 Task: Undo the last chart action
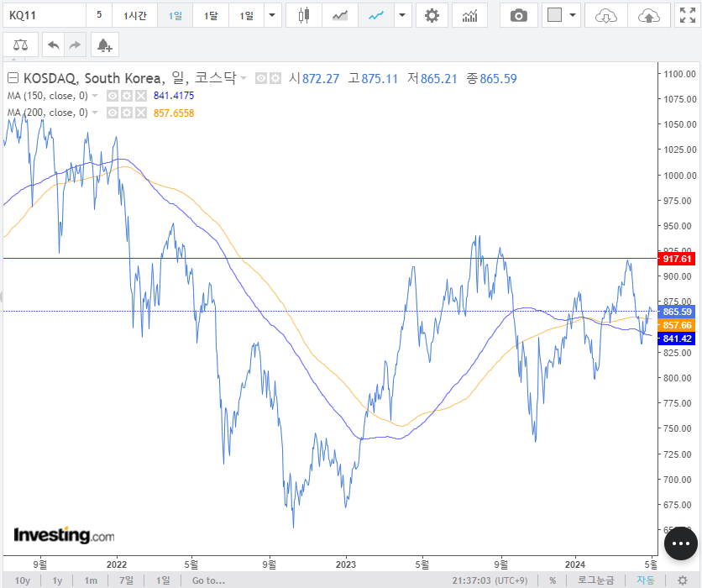(53, 45)
